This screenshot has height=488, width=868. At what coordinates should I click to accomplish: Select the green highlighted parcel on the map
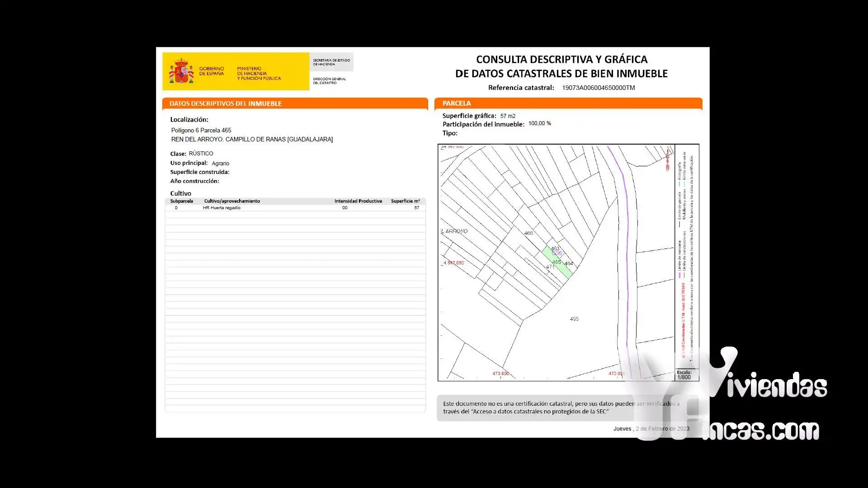pos(558,262)
